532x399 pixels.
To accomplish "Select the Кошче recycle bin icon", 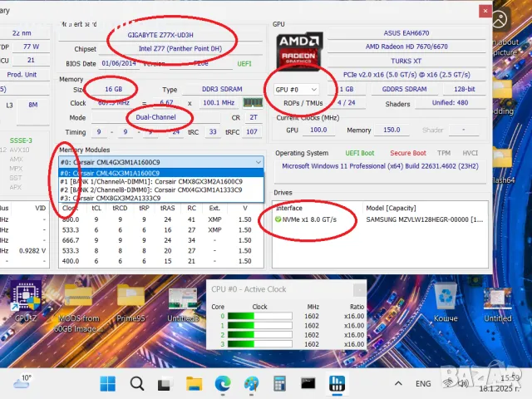I will 446,303.
